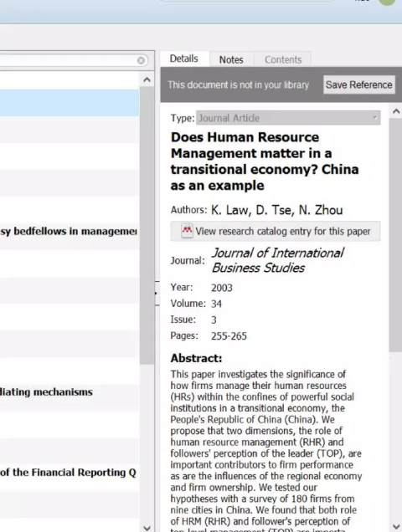Switch to the Notes tab
The width and height of the screenshot is (402, 532).
231,59
